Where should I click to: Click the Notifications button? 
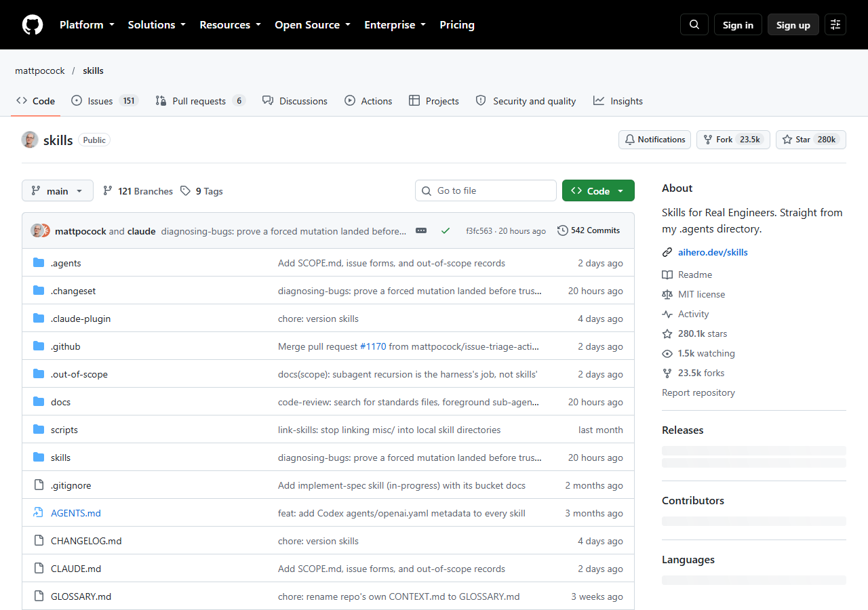coord(654,140)
